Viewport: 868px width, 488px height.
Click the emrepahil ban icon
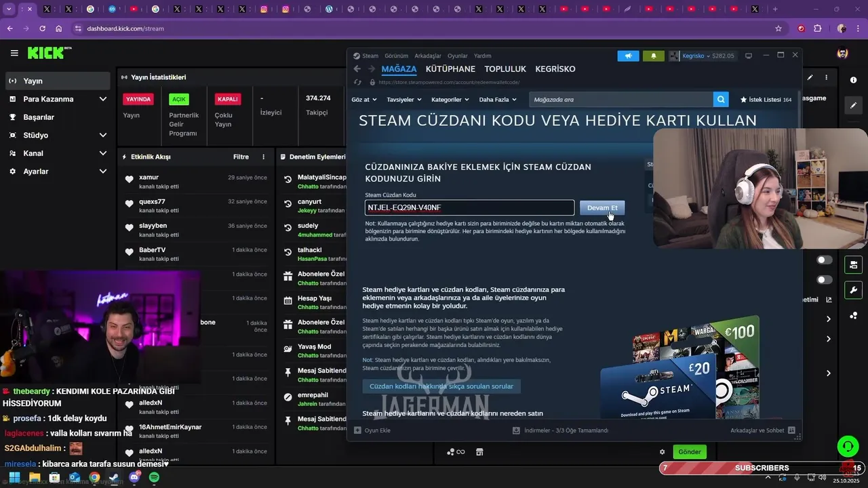tap(288, 396)
